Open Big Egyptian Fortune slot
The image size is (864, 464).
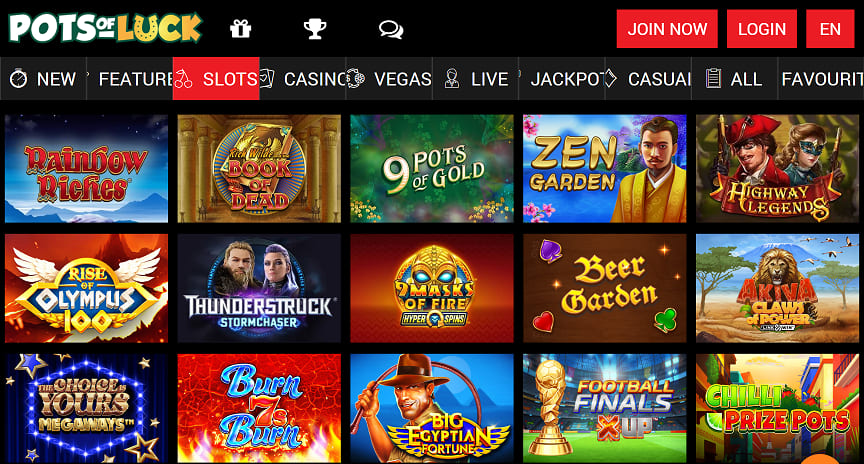[x=432, y=408]
